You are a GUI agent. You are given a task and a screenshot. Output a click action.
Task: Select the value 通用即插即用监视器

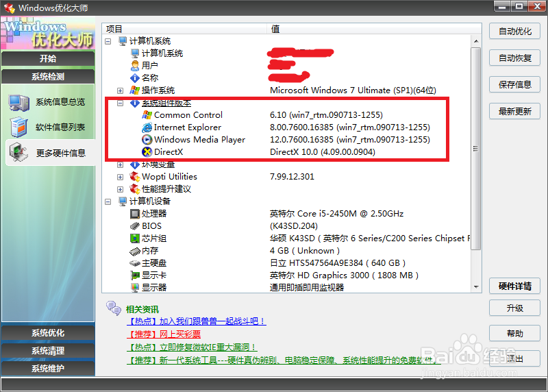pos(307,287)
